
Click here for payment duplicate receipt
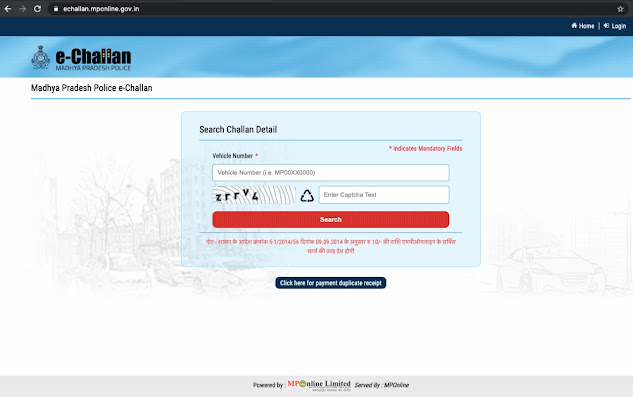click(331, 283)
